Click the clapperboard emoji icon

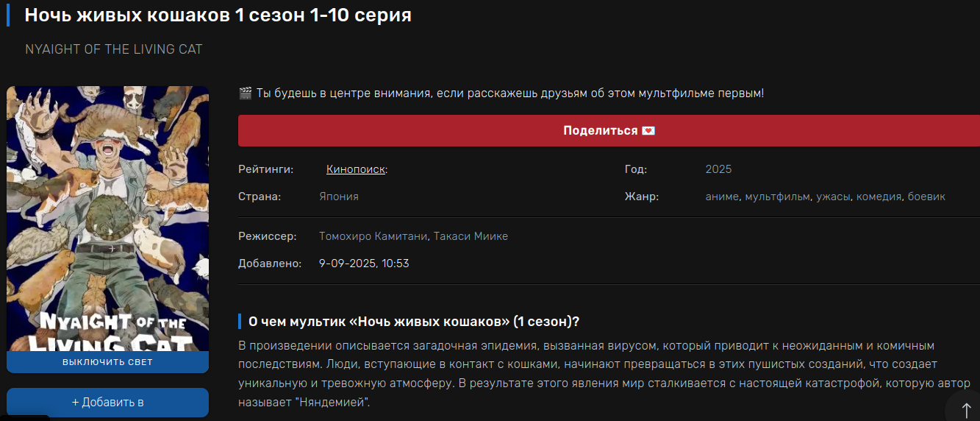coord(246,93)
